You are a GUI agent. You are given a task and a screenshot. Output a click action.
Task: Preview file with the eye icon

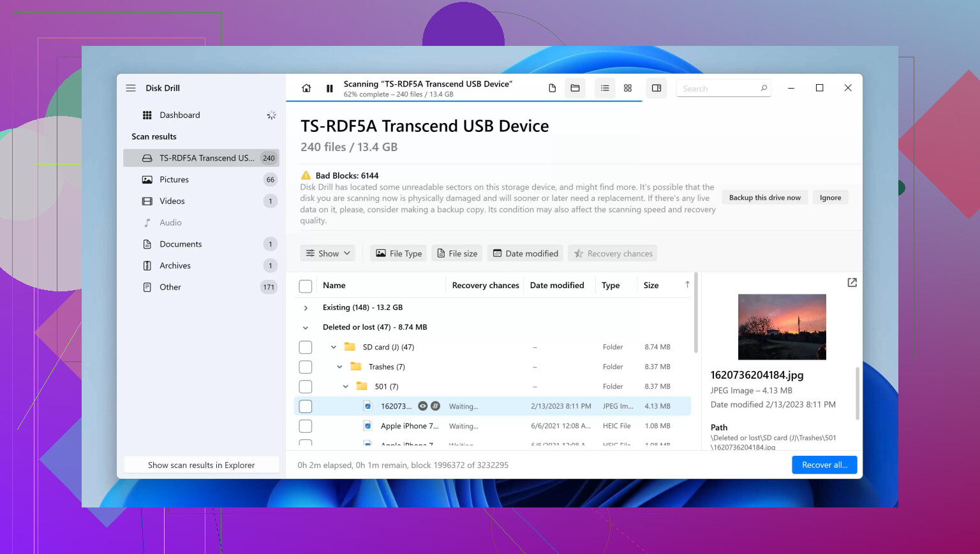click(x=422, y=406)
